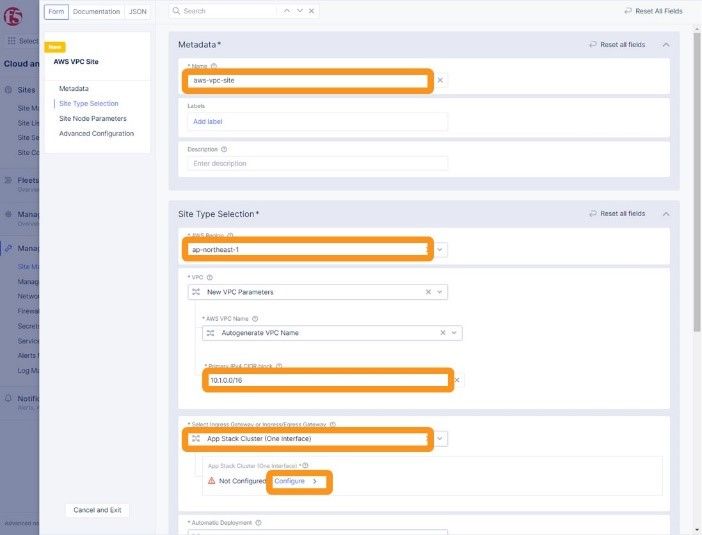Open the AWS Region dropdown

(x=440, y=249)
